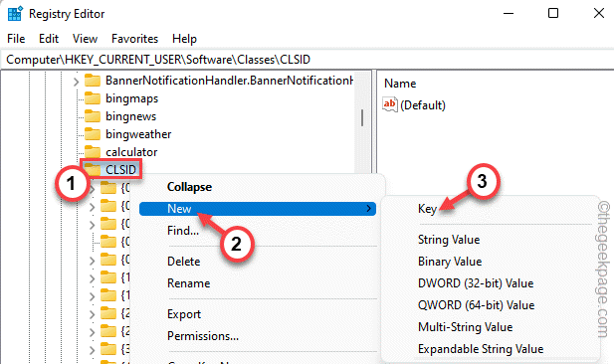
Task: Choose Permissions... from the context menu
Action: [203, 336]
